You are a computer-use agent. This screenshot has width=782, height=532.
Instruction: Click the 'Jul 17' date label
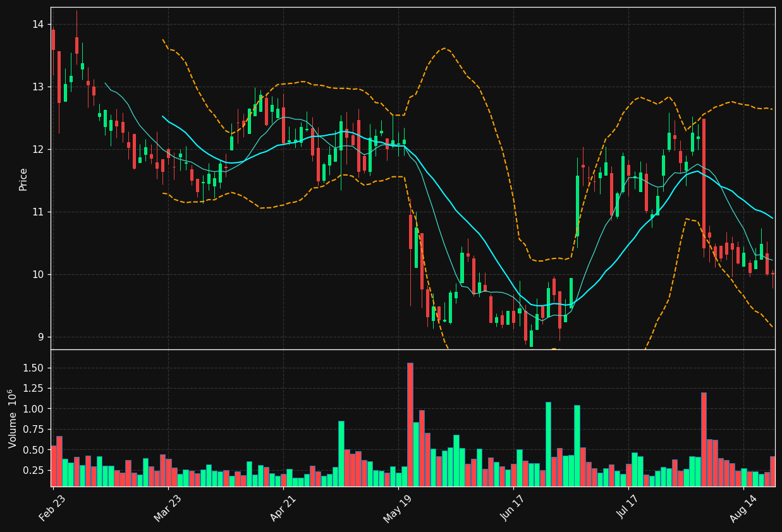(x=628, y=507)
